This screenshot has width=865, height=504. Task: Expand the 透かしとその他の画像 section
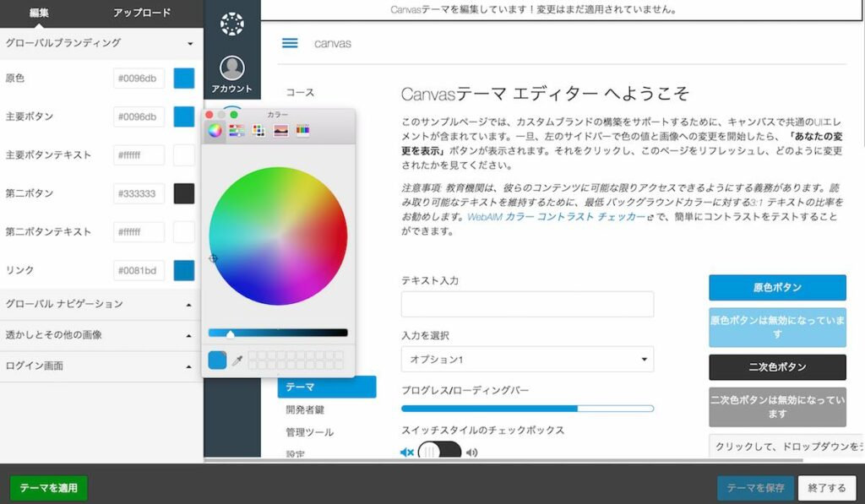click(101, 334)
